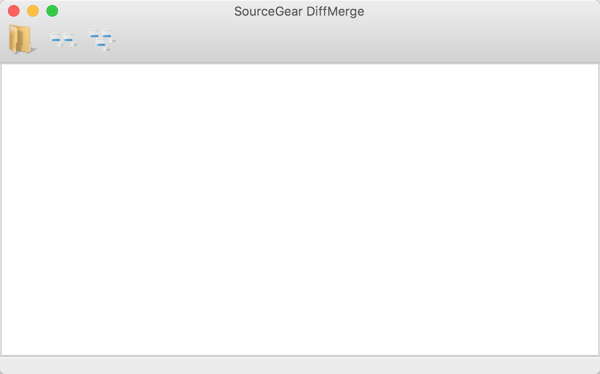Start a new three-way file merge

pyautogui.click(x=102, y=40)
